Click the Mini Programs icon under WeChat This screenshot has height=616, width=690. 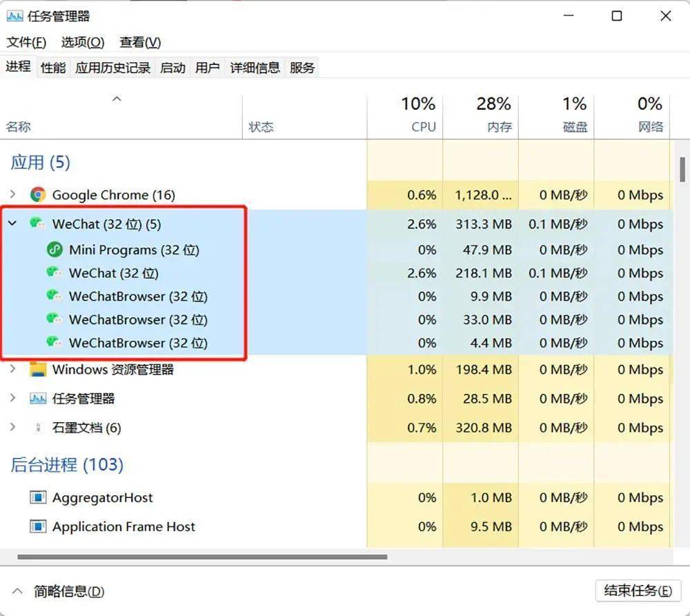click(55, 250)
